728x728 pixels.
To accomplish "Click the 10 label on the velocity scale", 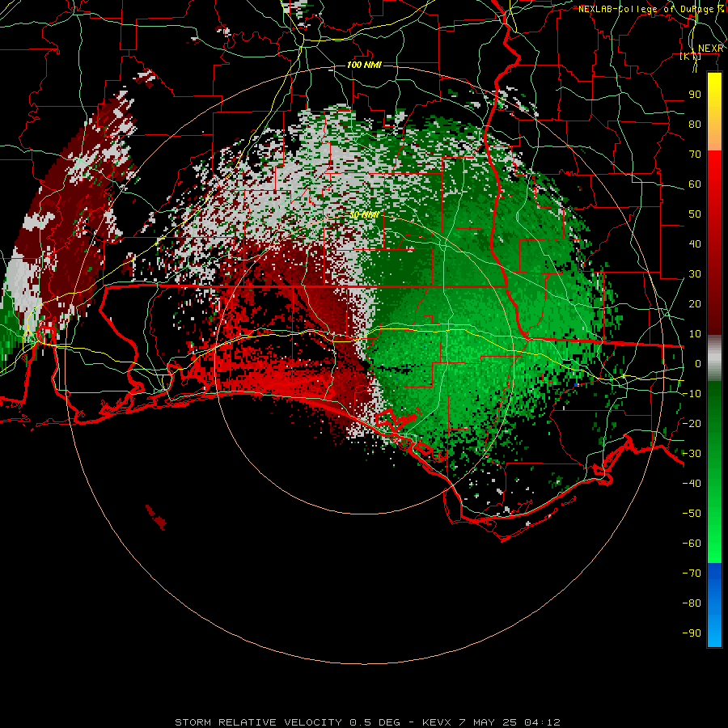I will click(x=695, y=334).
